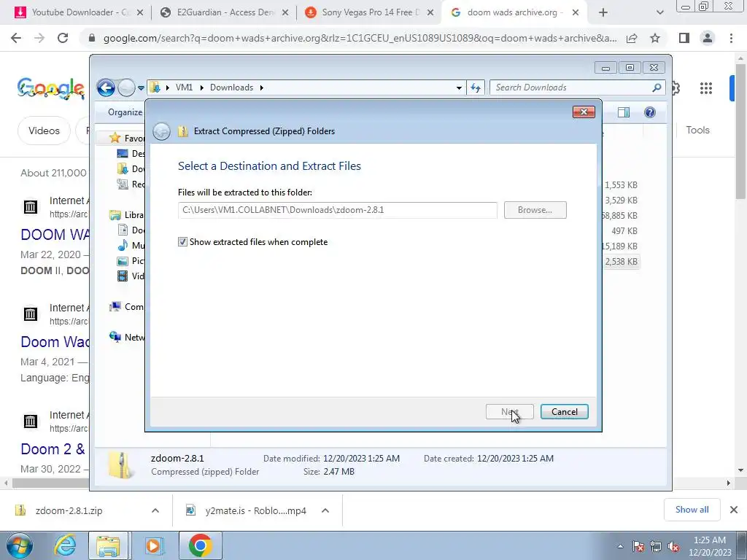Click the Google logo
Screen dimensions: 747x560
[52, 88]
